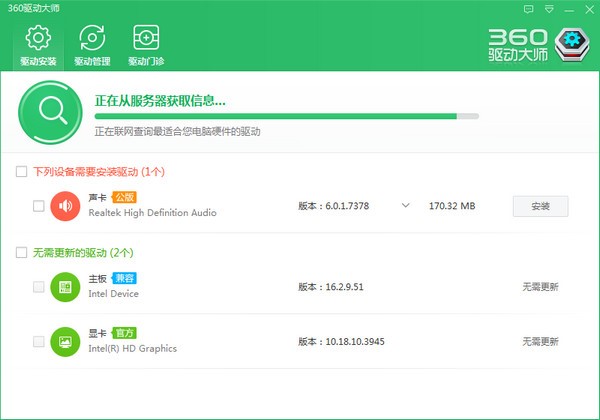600x420 pixels.
Task: Click 正在从服务器获取信息 heading
Action: 160,101
